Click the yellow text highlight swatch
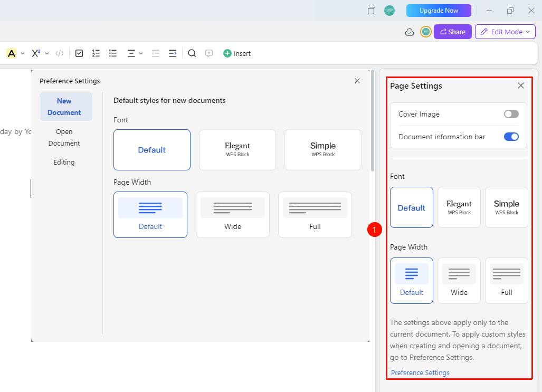Image resolution: width=542 pixels, height=392 pixels. coord(12,53)
